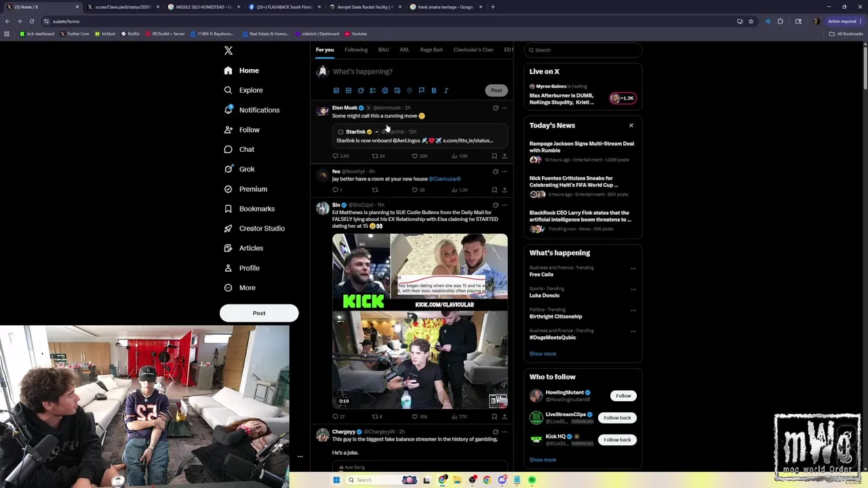Open options for Luka Doncic trend
This screenshot has height=488, width=868.
point(633,289)
